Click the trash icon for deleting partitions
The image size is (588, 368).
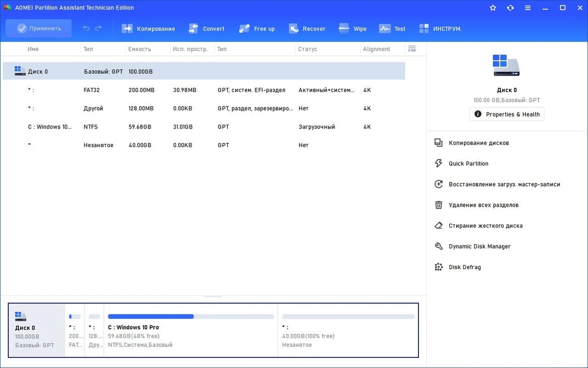[439, 205]
